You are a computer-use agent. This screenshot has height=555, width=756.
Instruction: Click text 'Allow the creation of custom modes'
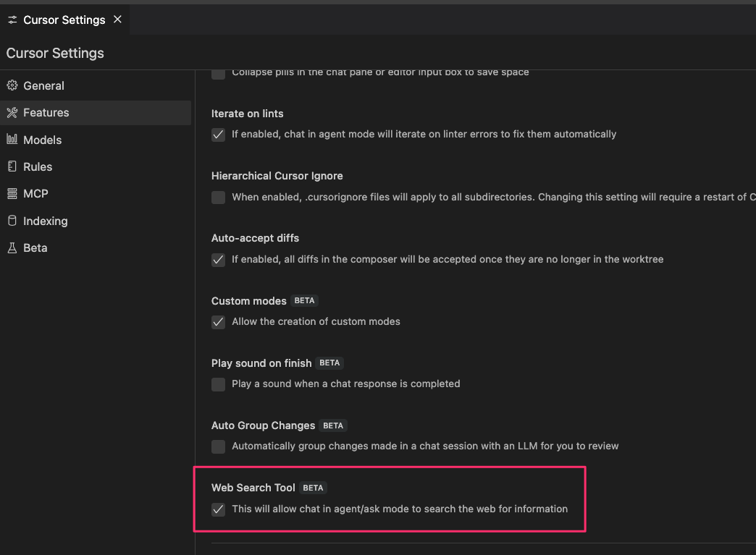316,321
